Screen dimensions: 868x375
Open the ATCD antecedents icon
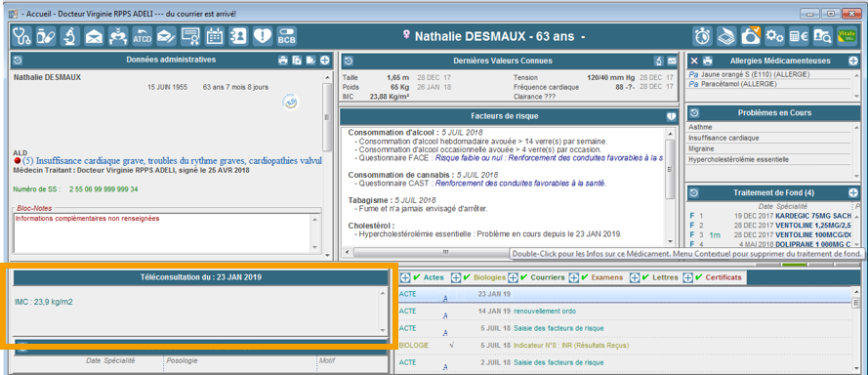point(143,36)
